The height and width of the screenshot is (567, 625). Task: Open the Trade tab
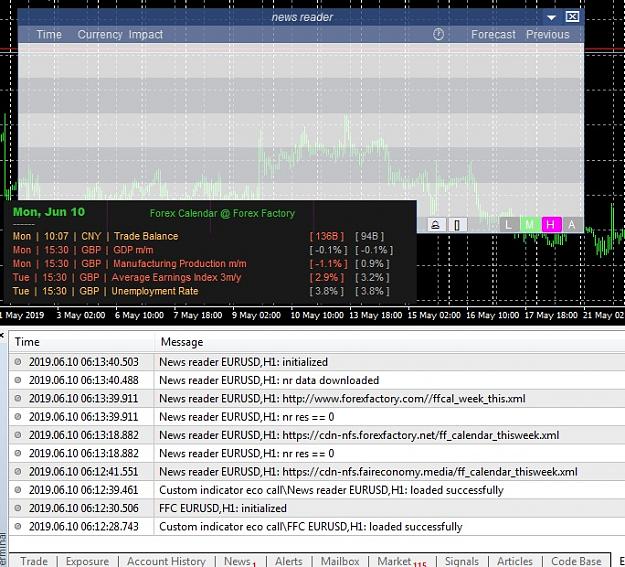click(x=34, y=561)
